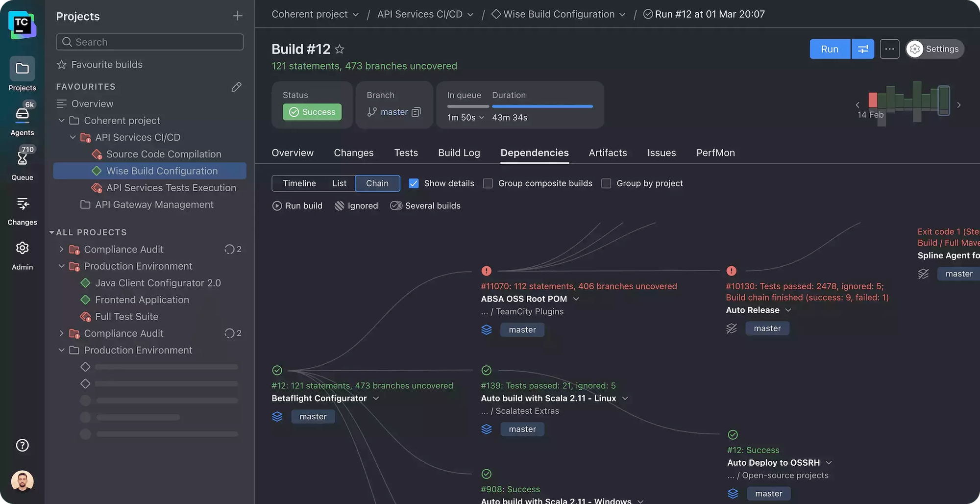Click the master tag under Auto Release
The width and height of the screenshot is (980, 504).
767,328
